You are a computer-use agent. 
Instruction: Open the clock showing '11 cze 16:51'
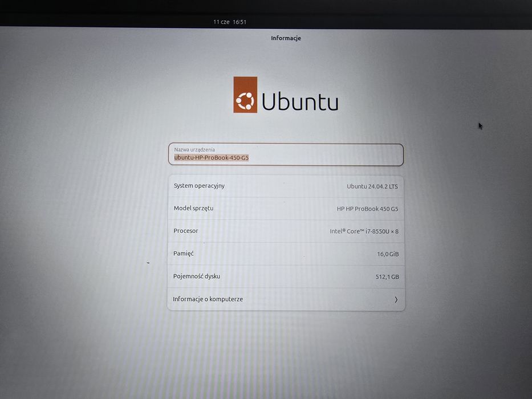[230, 22]
